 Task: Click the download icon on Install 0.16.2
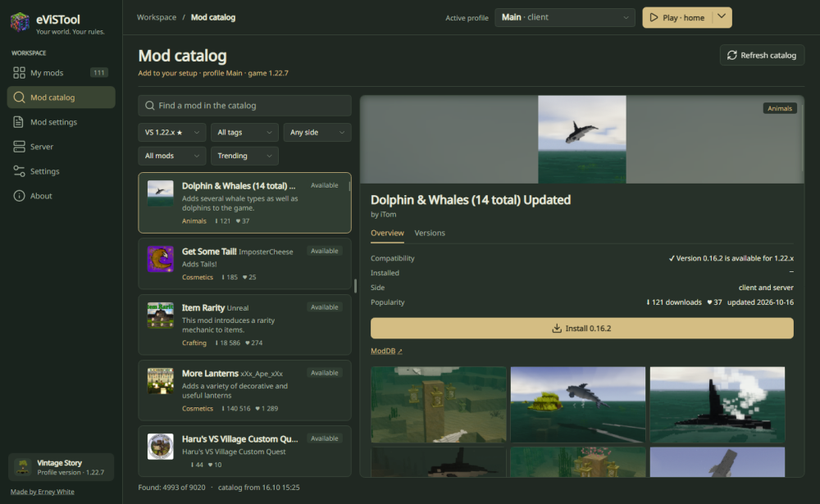click(557, 329)
